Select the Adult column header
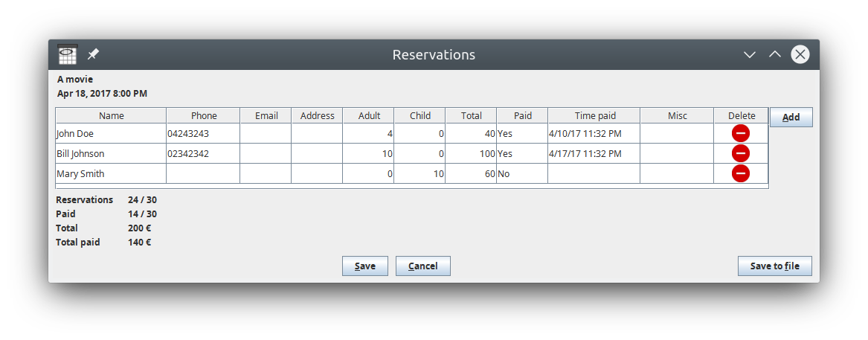 click(x=369, y=116)
